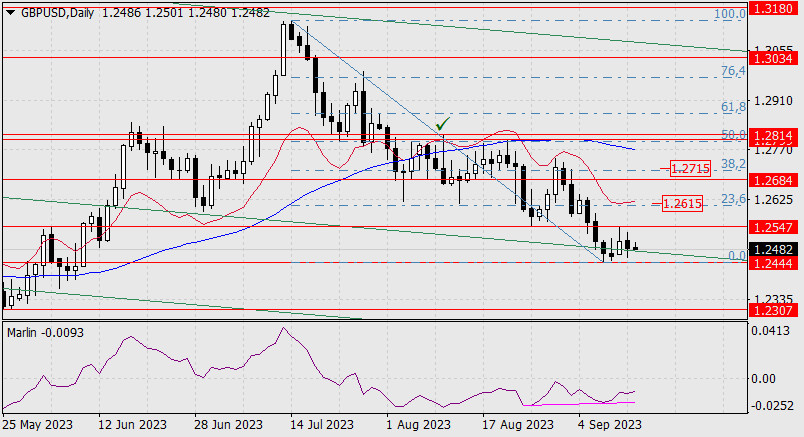Click the -0.0252 Marlin scale value
The width and height of the screenshot is (804, 437).
[x=773, y=406]
